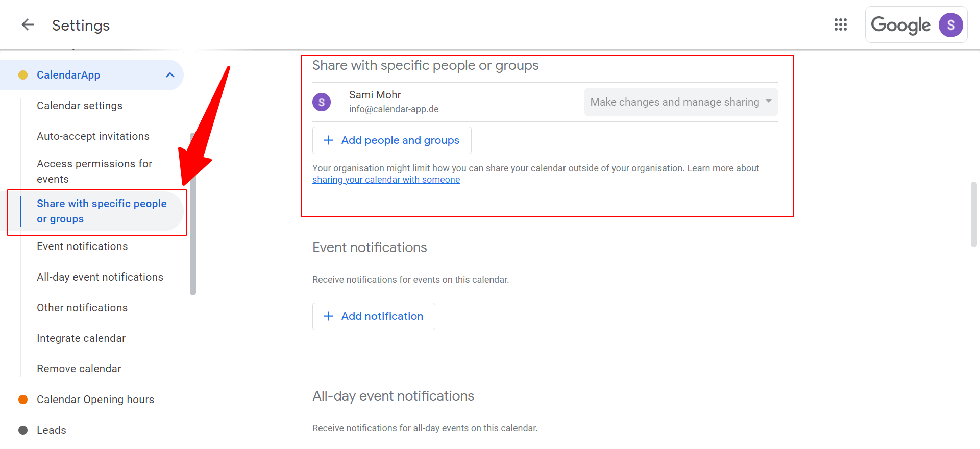
Task: Click the sidebar vertical scrollbar
Action: [x=193, y=214]
